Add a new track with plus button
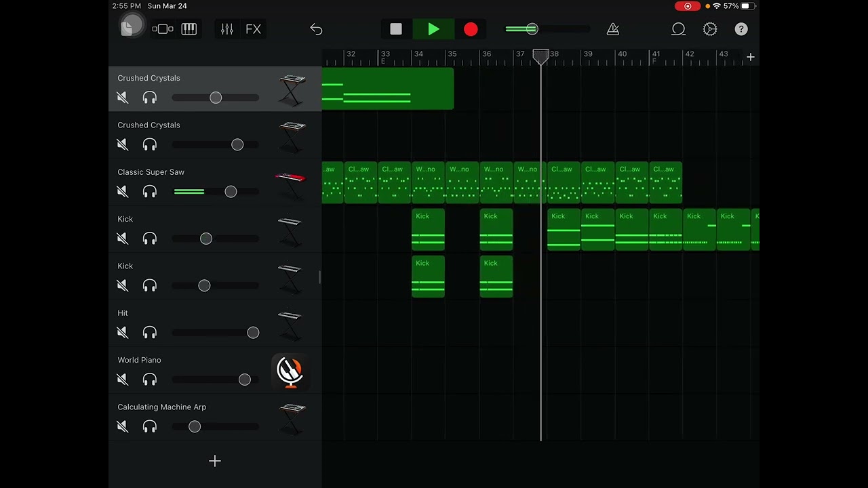 click(215, 461)
